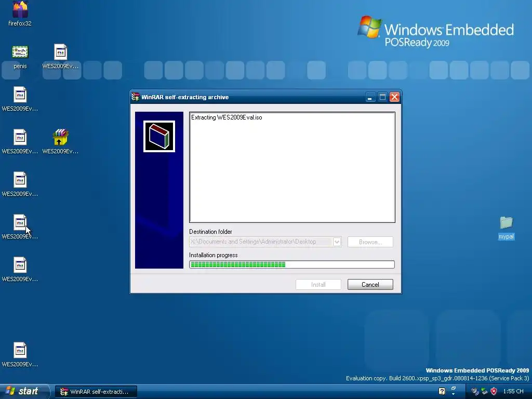
Task: Click the WinRAR box logo in the dialog side panel
Action: tap(159, 137)
